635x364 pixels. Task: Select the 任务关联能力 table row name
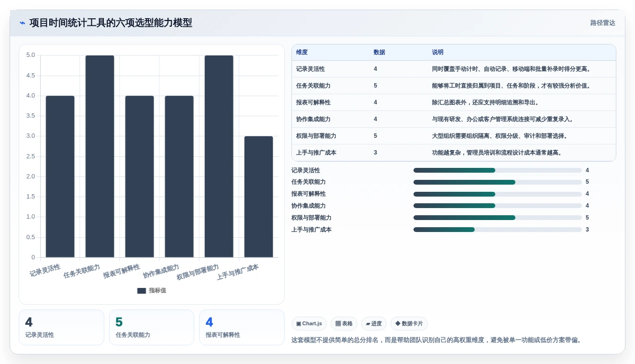tap(313, 86)
